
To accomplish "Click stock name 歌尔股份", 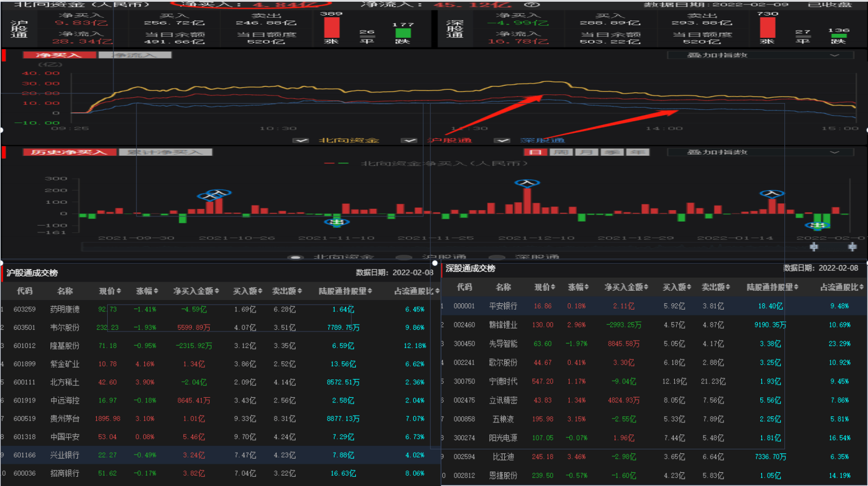I will pyautogui.click(x=503, y=362).
